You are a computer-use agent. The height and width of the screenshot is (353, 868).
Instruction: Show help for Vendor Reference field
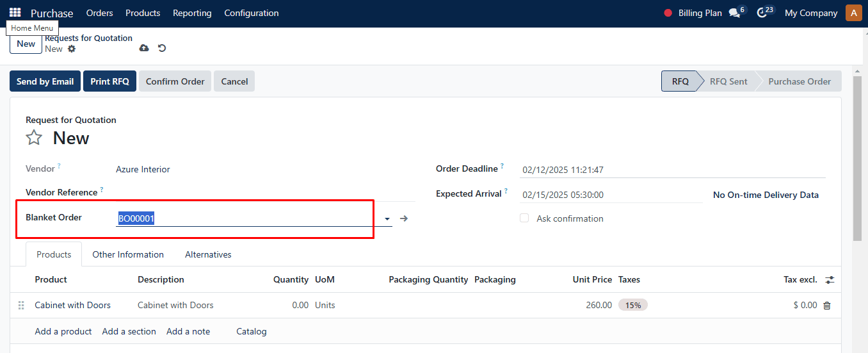[102, 190]
